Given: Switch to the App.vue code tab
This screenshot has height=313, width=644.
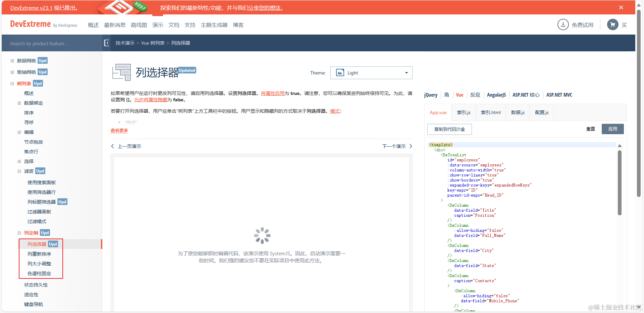Looking at the screenshot, I should click(438, 112).
